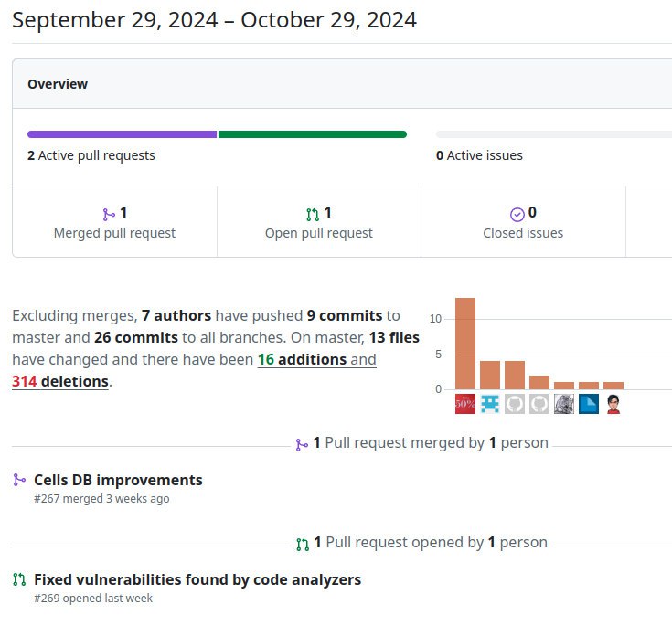Click purple merged segment of progress bar

pos(122,134)
